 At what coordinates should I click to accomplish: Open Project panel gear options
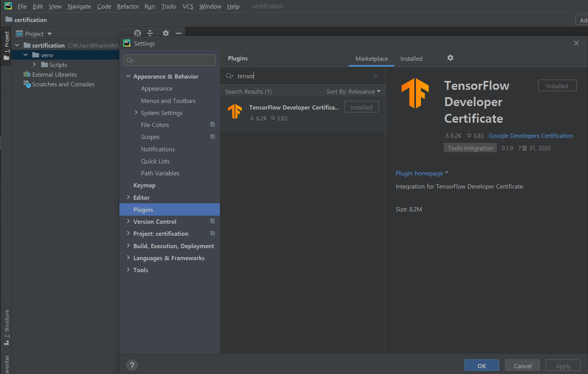click(166, 33)
